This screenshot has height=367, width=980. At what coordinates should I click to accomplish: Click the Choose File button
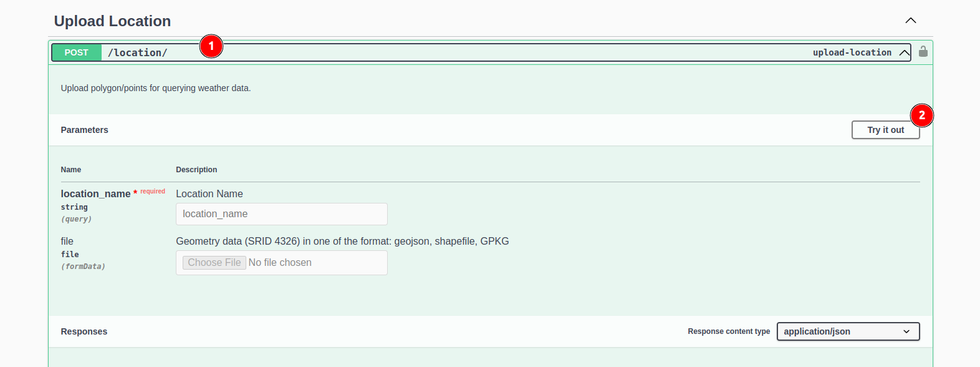(x=214, y=263)
